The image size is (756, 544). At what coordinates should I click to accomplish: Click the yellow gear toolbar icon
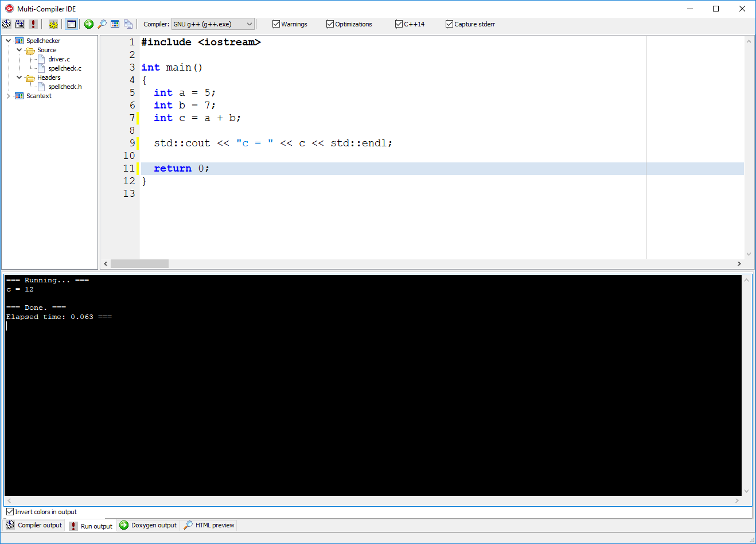tap(53, 24)
